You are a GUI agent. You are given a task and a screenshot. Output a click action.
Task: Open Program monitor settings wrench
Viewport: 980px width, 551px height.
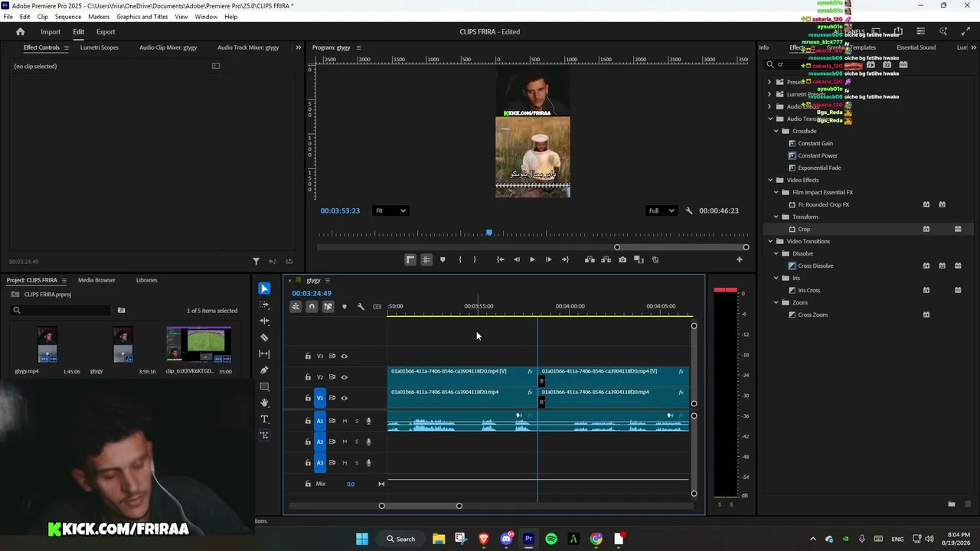click(x=689, y=210)
